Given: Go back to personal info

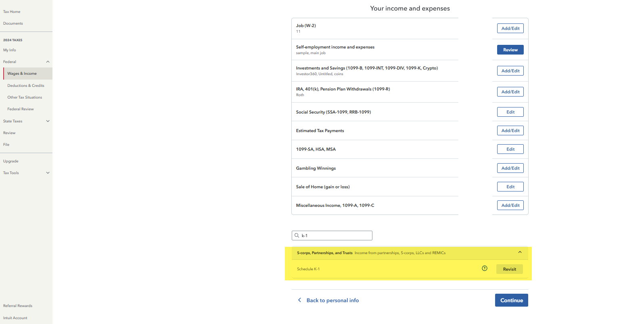Looking at the screenshot, I should point(332,300).
